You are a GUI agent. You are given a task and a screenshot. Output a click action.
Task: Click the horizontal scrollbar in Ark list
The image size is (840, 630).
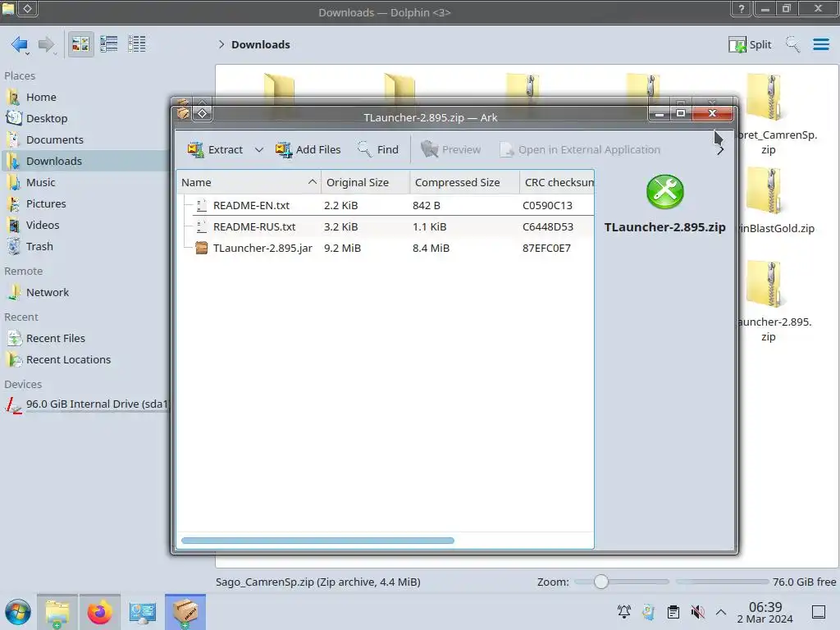point(317,541)
